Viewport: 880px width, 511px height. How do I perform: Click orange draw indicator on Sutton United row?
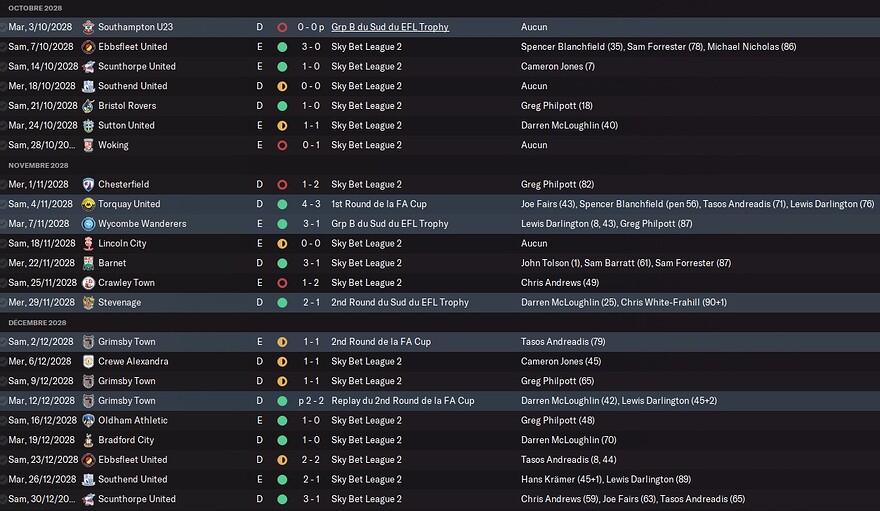click(x=282, y=125)
